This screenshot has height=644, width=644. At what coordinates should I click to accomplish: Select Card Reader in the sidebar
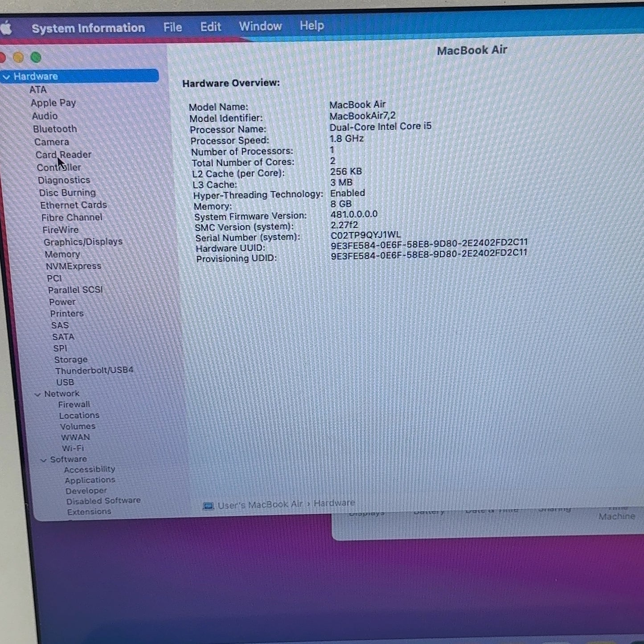[63, 155]
